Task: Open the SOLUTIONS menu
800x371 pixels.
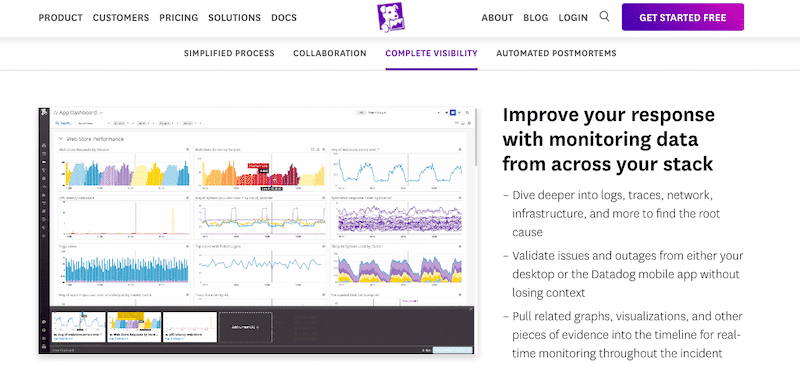Action: tap(234, 18)
